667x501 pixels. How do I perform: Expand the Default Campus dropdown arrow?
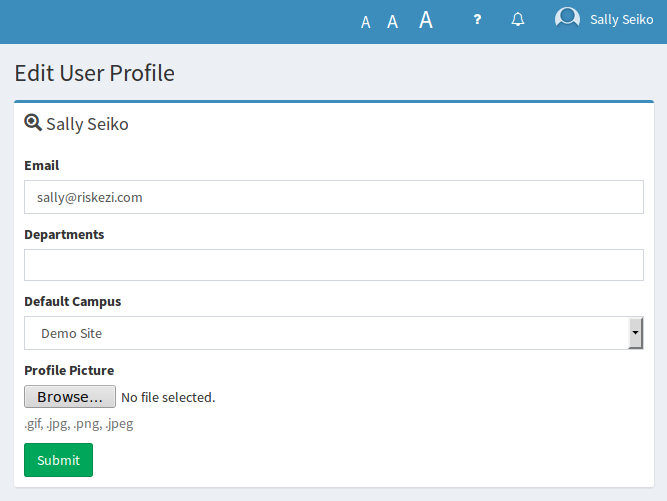coord(636,333)
